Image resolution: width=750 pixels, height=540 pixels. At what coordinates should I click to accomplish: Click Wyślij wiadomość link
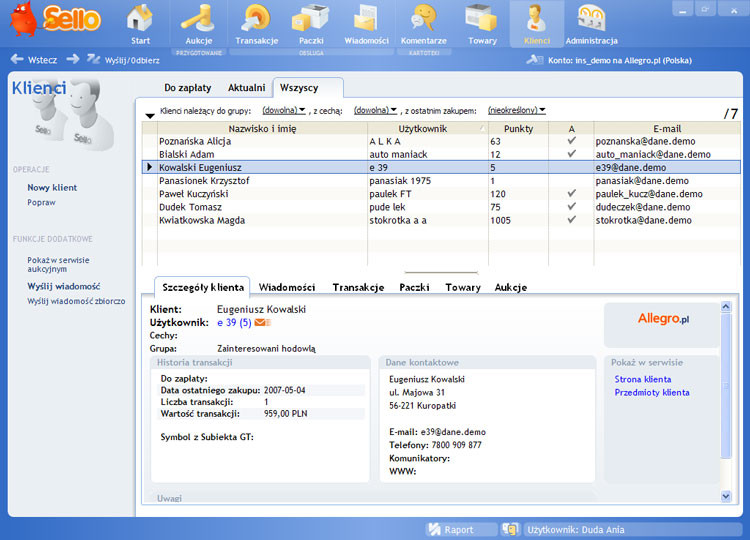pos(64,286)
